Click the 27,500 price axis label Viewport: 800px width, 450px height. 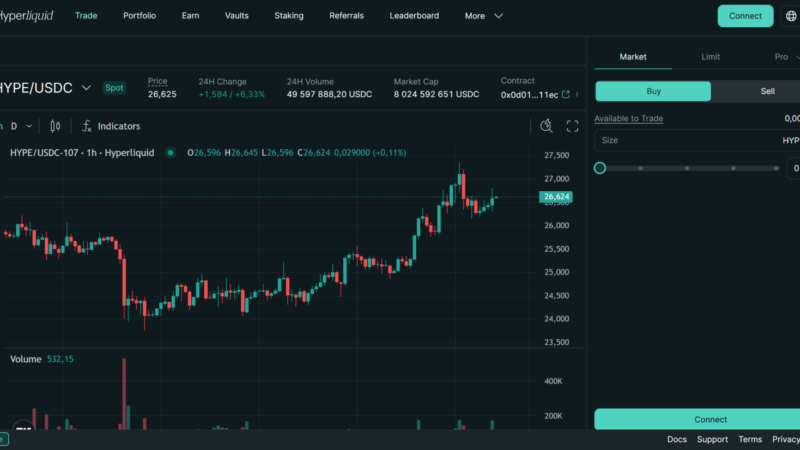(x=557, y=155)
